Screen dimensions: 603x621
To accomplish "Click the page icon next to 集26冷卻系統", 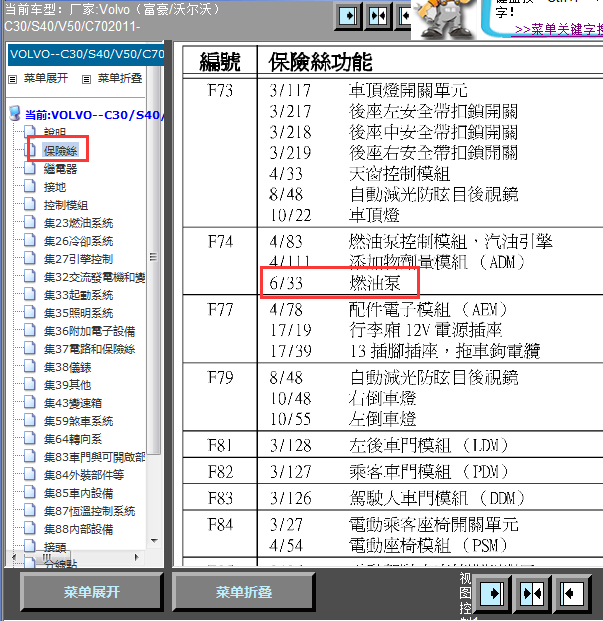I will pos(30,240).
